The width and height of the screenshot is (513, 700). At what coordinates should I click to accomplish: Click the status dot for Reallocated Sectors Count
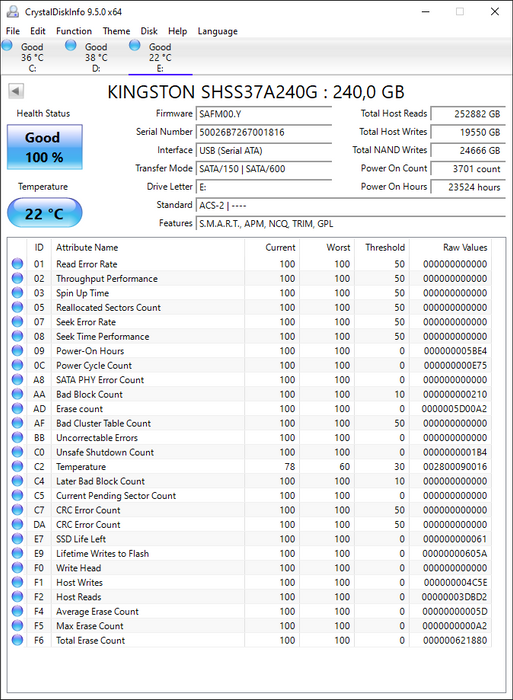tap(17, 307)
